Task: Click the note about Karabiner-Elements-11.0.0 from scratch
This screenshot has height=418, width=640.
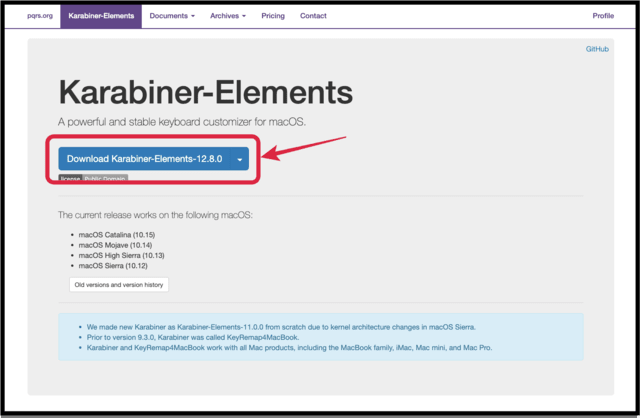Action: pyautogui.click(x=281, y=327)
